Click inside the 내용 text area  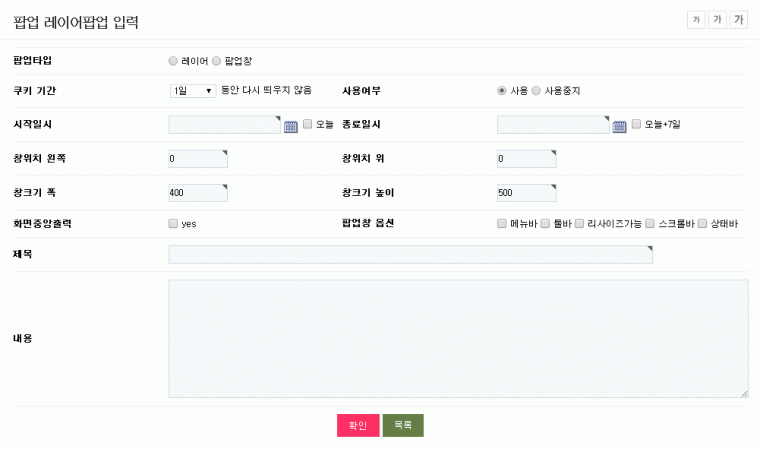(458, 339)
